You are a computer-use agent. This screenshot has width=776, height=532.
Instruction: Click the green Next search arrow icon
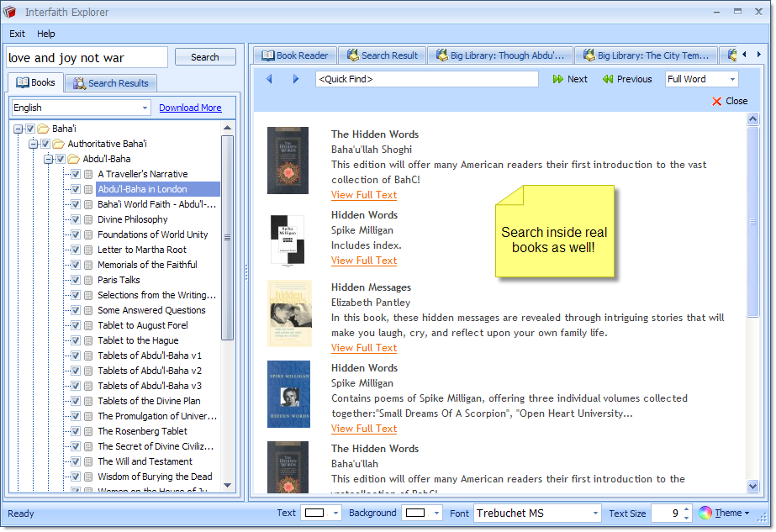(x=558, y=79)
